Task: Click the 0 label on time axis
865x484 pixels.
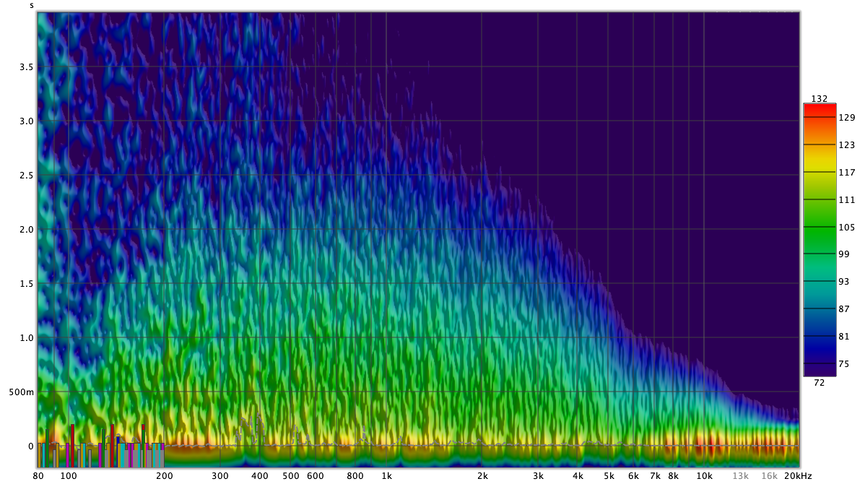Action: [30, 446]
